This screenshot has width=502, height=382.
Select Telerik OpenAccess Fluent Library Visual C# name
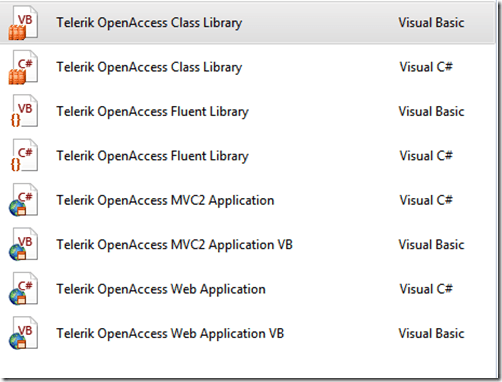pos(152,156)
